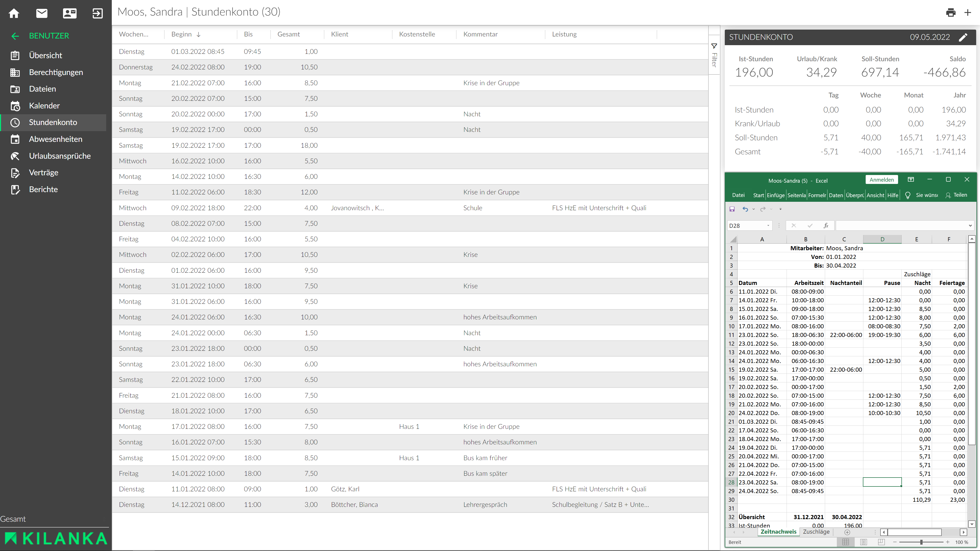Open the Abwesenheiten sidebar menu
Image resolution: width=980 pixels, height=551 pixels.
(55, 139)
